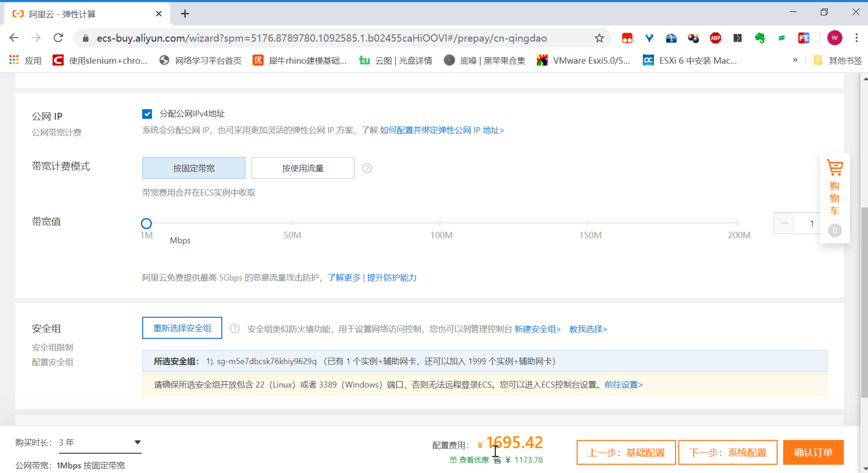868x473 pixels.
Task: Open the apps grid shortcut in the bookmarks bar
Action: tap(14, 60)
